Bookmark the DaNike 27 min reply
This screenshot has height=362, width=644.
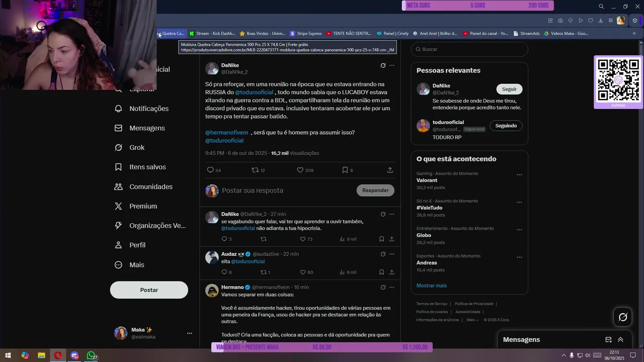[381, 239]
